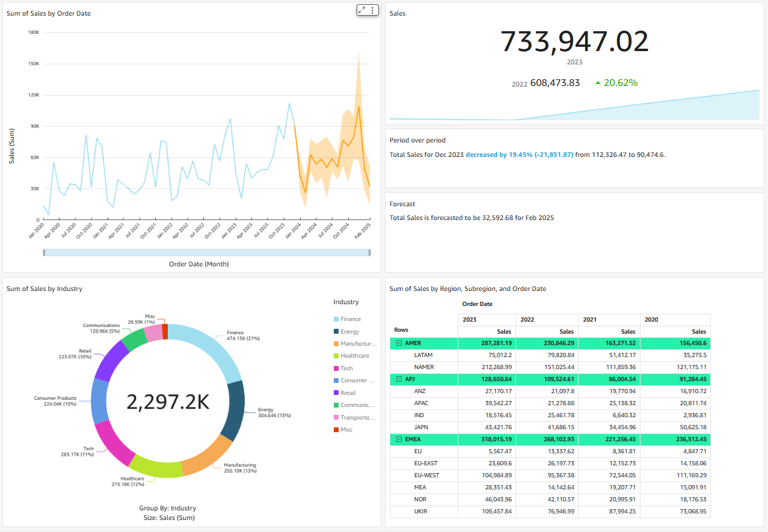Click the right handle of the date range slider
This screenshot has width=768, height=532.
(369, 252)
